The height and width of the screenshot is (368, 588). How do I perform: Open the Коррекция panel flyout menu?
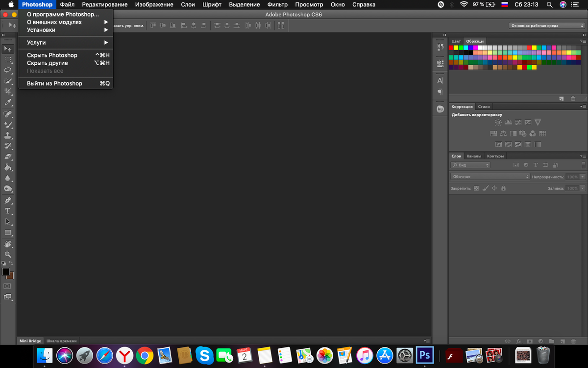click(583, 106)
